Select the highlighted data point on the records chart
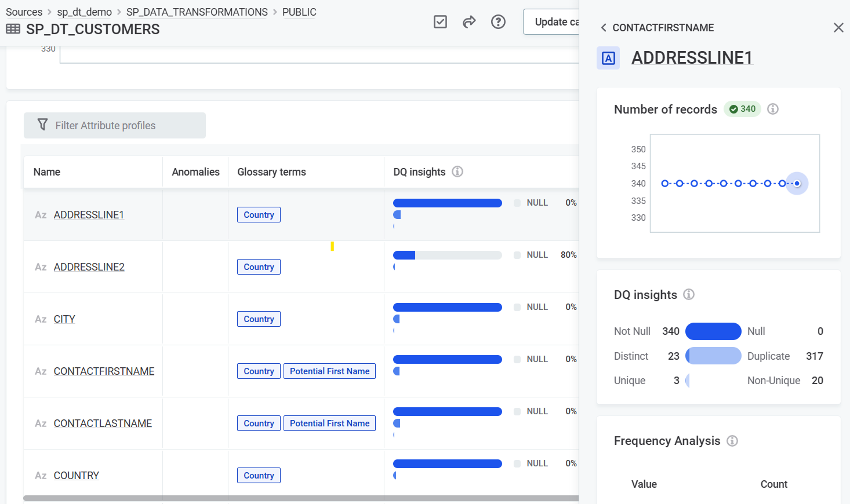The height and width of the screenshot is (504, 850). (x=797, y=183)
